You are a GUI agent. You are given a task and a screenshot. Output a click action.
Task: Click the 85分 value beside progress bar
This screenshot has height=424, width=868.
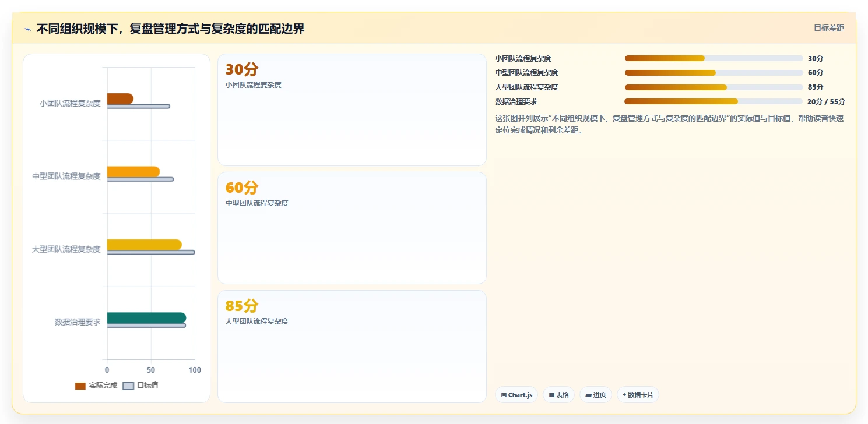[816, 87]
